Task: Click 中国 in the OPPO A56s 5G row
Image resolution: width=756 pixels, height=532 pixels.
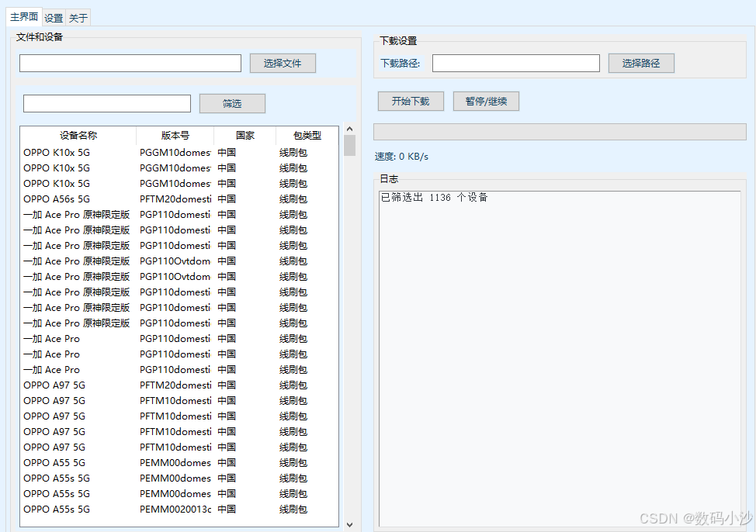Action: click(227, 199)
